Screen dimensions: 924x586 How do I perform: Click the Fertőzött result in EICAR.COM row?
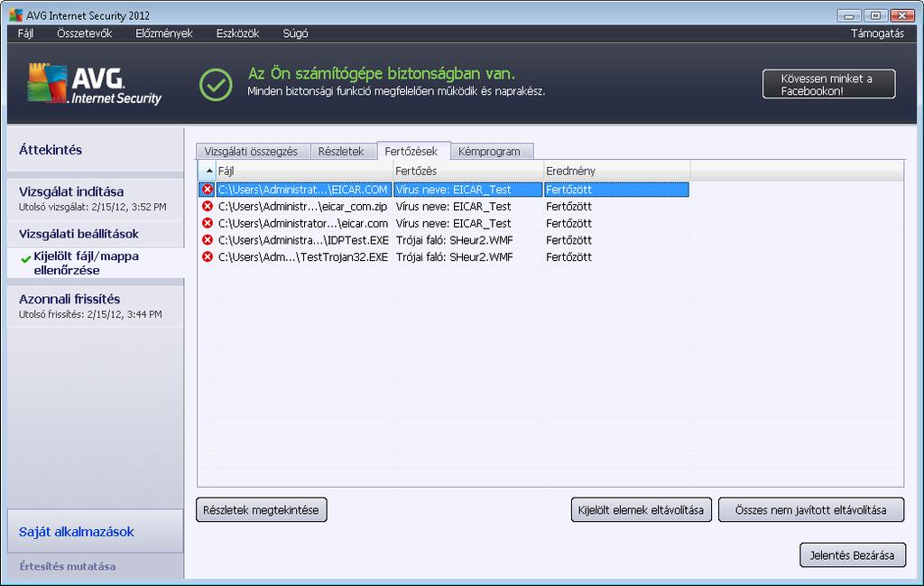[x=568, y=190]
